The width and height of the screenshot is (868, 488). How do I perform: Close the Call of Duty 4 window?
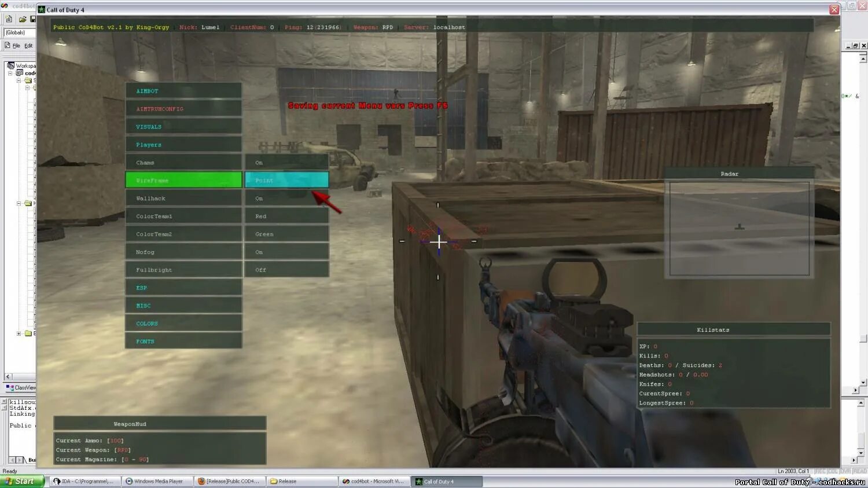point(834,9)
